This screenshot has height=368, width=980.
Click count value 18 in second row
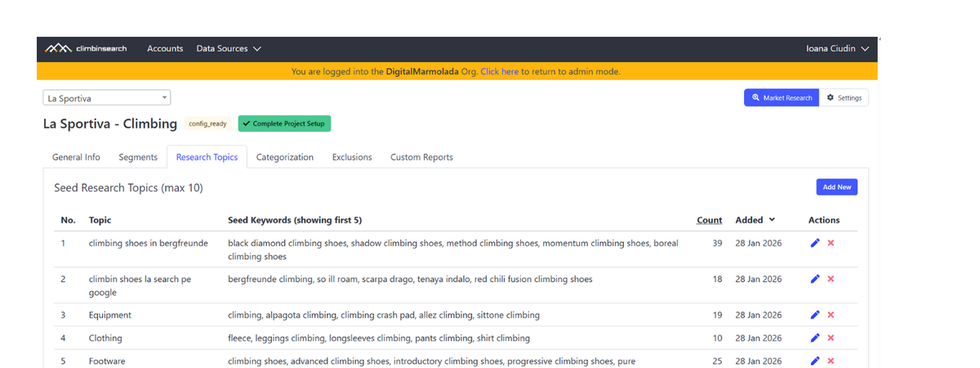pyautogui.click(x=717, y=279)
